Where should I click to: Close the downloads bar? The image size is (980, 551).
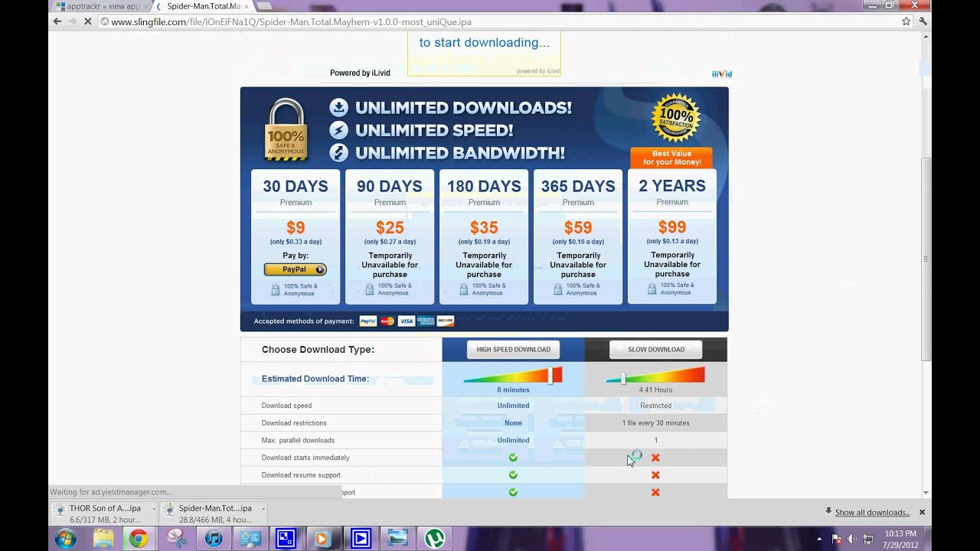922,512
